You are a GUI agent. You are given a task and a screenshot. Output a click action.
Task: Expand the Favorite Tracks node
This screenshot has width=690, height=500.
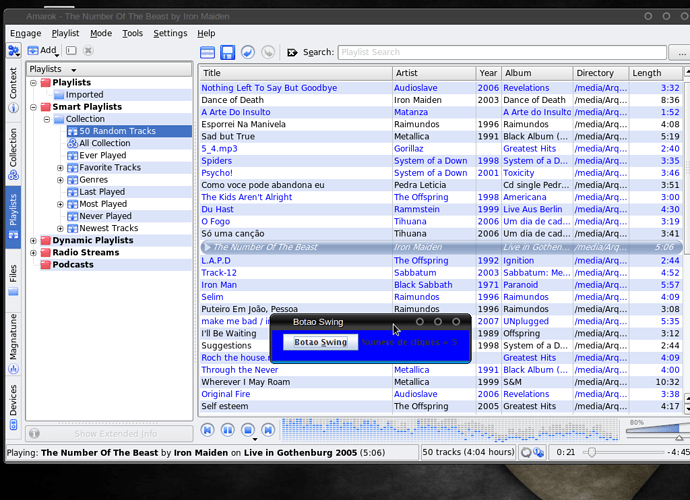click(60, 168)
